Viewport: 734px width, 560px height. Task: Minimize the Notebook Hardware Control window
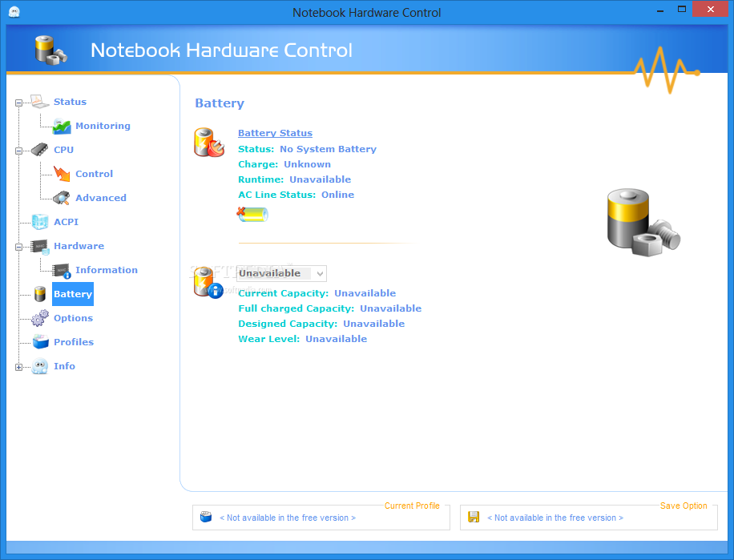click(660, 10)
